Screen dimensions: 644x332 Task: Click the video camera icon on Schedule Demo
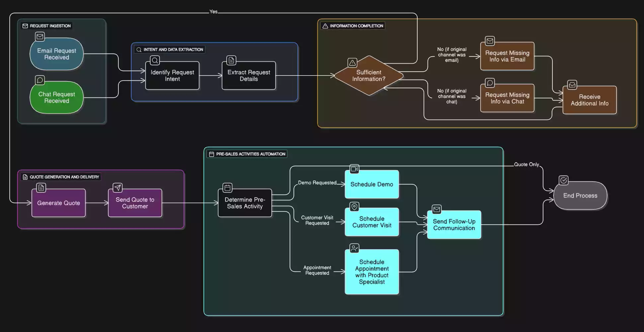(x=354, y=169)
